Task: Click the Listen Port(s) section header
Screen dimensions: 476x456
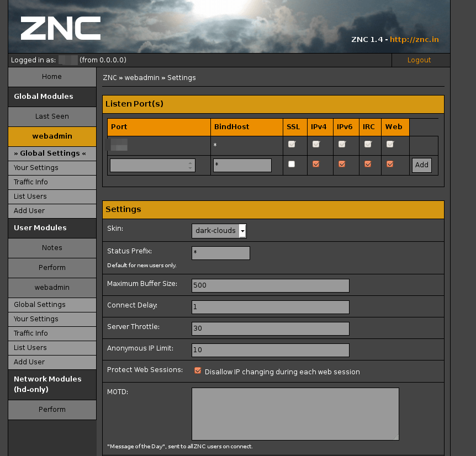Action: [x=273, y=104]
